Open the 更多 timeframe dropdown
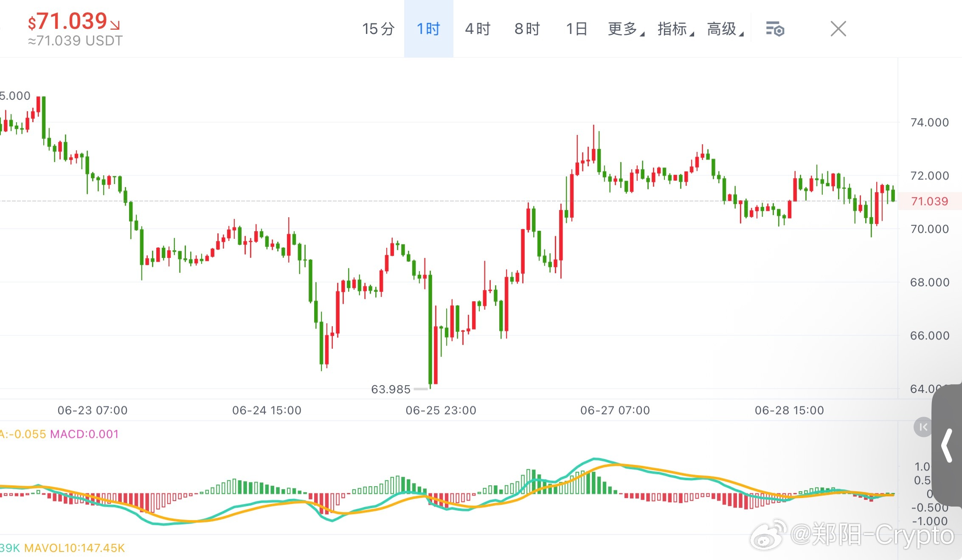This screenshot has height=560, width=962. coord(626,29)
